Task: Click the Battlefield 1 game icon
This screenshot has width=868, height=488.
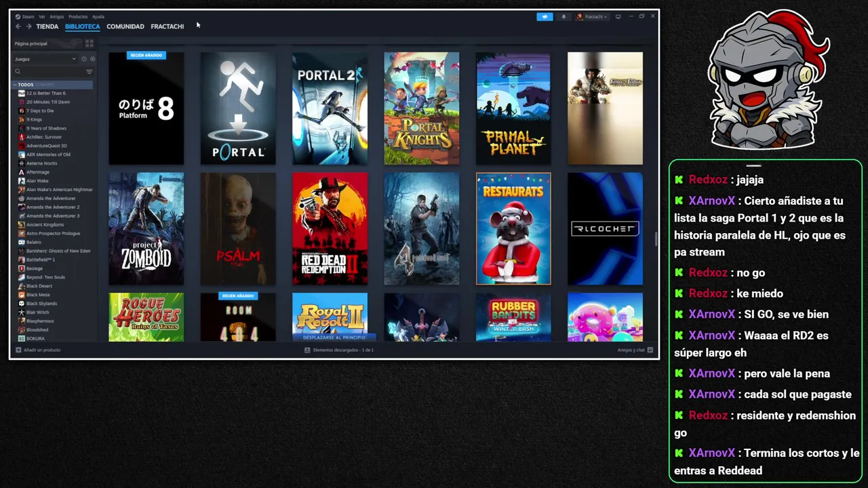Action: tap(22, 260)
